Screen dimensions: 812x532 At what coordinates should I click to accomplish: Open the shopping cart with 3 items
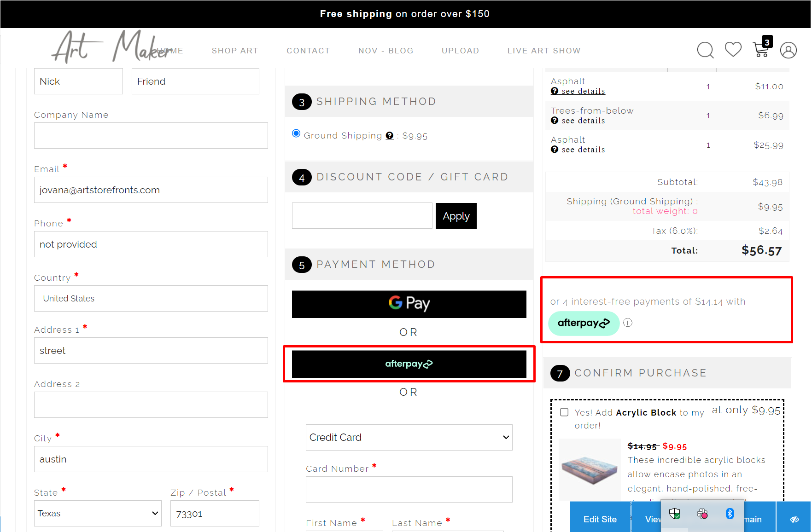tap(761, 48)
